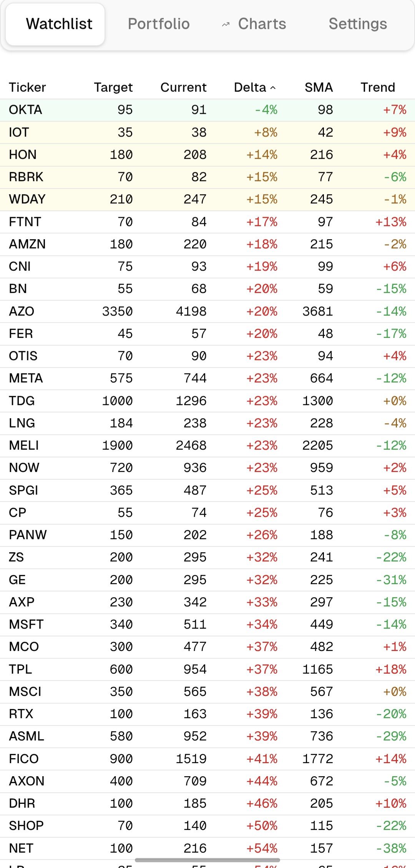Open the Charts tab trend icon
This screenshot has width=415, height=868.
pyautogui.click(x=226, y=25)
